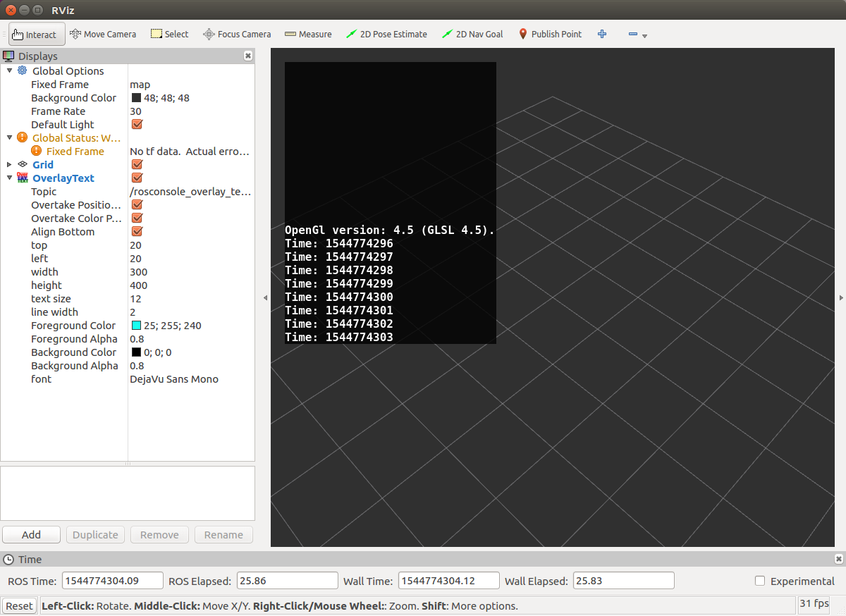Screen dimensions: 846x616
Task: Uncheck the Align Bottom checkbox
Action: click(x=137, y=231)
